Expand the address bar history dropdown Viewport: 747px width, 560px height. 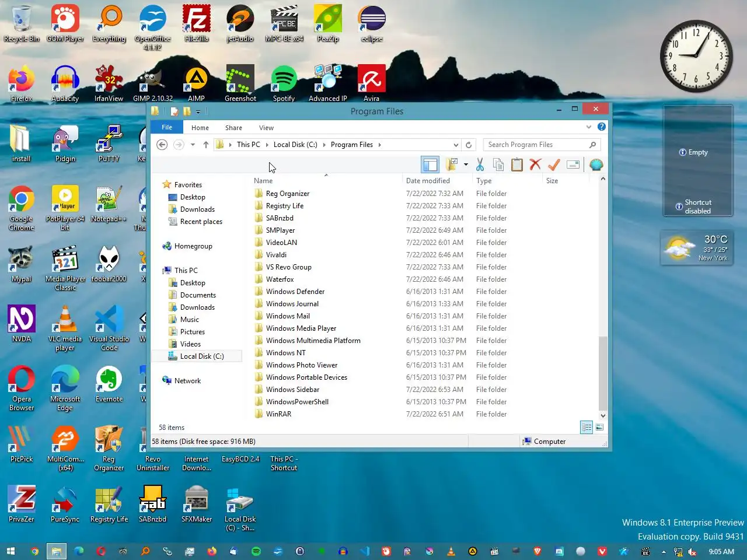point(456,145)
